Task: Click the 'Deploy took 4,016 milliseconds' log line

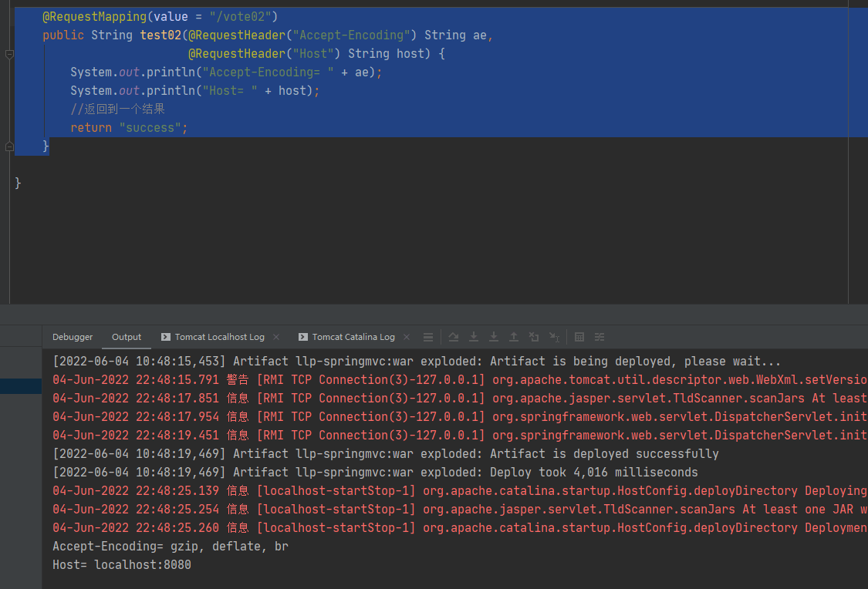Action: (x=375, y=473)
